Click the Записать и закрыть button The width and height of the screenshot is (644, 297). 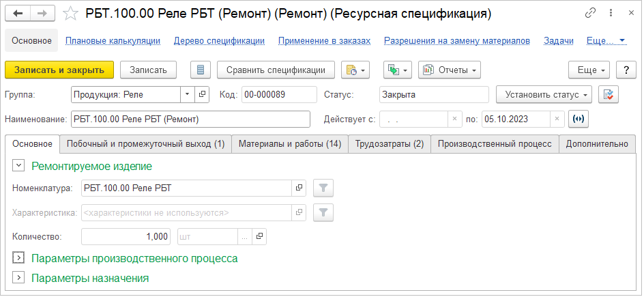59,70
